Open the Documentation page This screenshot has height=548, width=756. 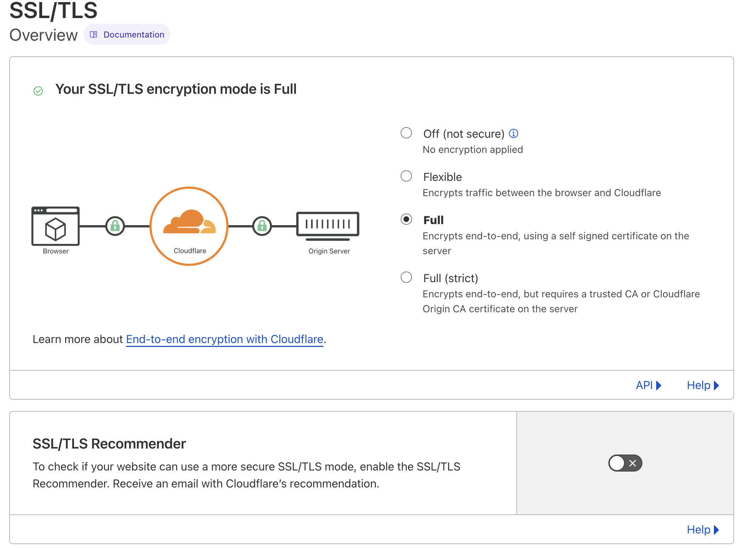(x=133, y=34)
